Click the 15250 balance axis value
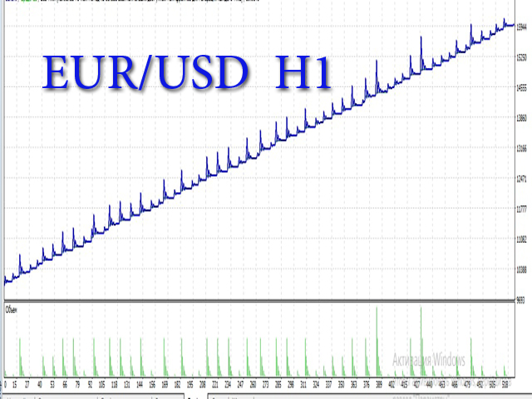 [x=522, y=57]
